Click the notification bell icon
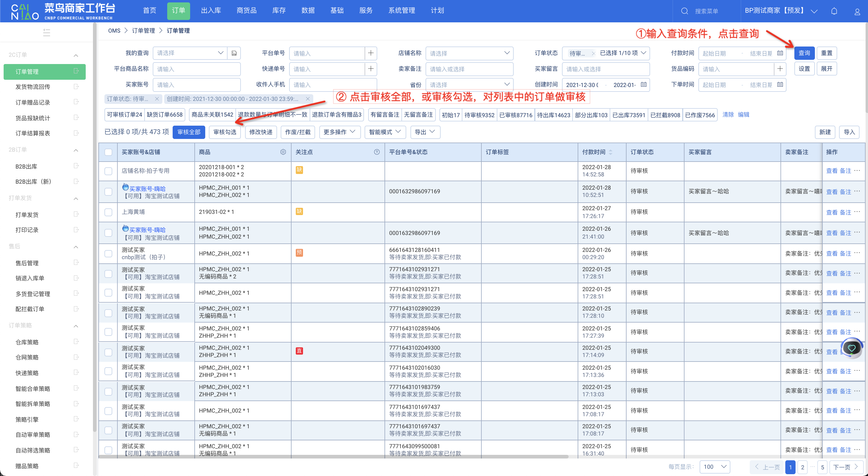The height and width of the screenshot is (476, 868). [834, 11]
